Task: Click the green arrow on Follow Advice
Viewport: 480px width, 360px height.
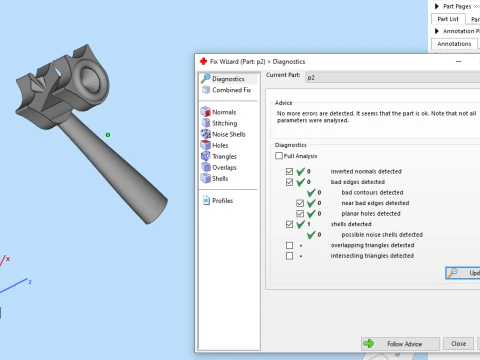Action: coord(368,343)
